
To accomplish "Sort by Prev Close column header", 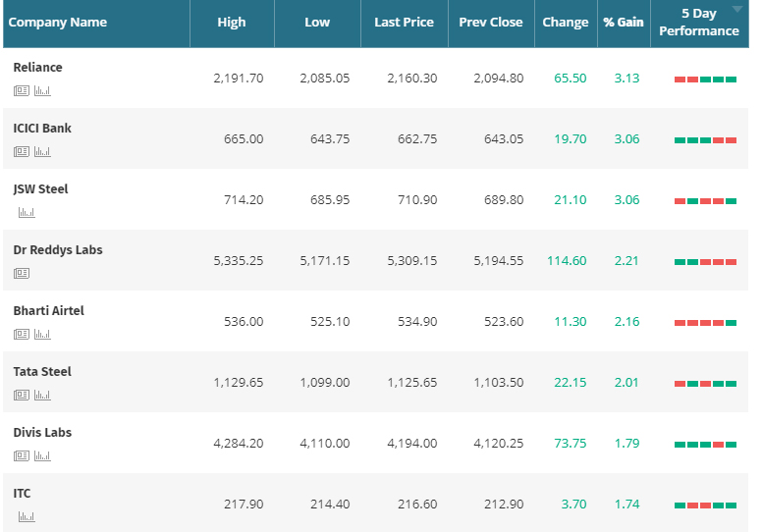I will click(x=491, y=23).
